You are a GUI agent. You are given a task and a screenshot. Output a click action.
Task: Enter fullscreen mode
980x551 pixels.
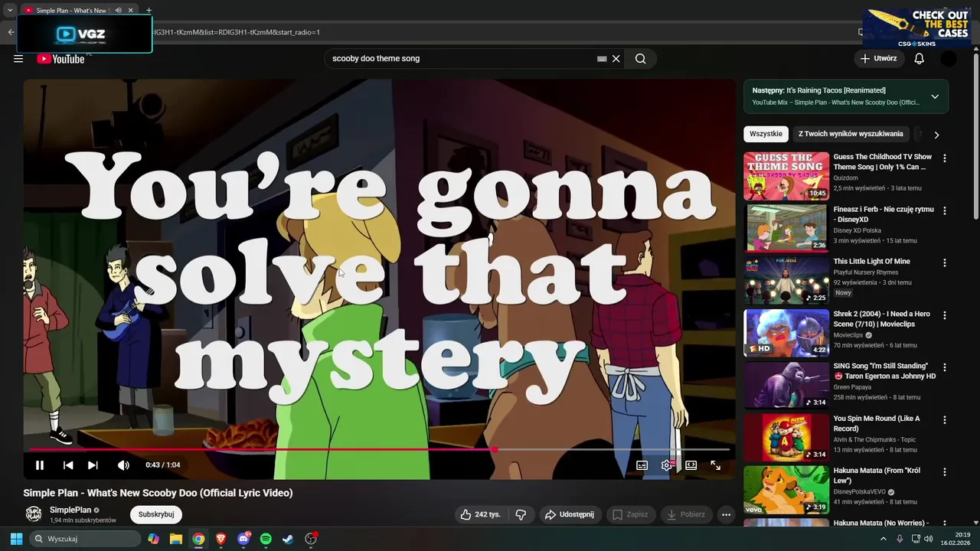click(x=715, y=465)
